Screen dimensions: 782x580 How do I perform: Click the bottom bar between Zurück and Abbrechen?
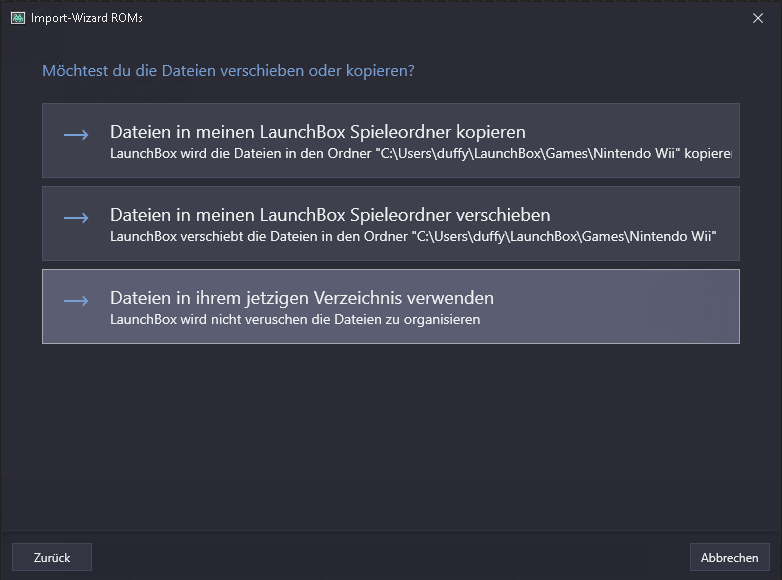coord(390,557)
